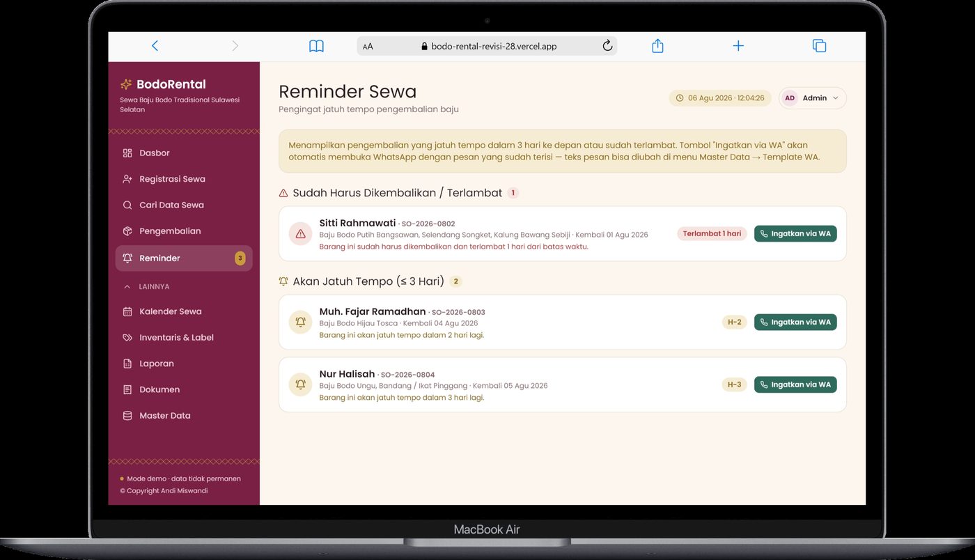Collapse the LAINNYA section

(x=146, y=286)
